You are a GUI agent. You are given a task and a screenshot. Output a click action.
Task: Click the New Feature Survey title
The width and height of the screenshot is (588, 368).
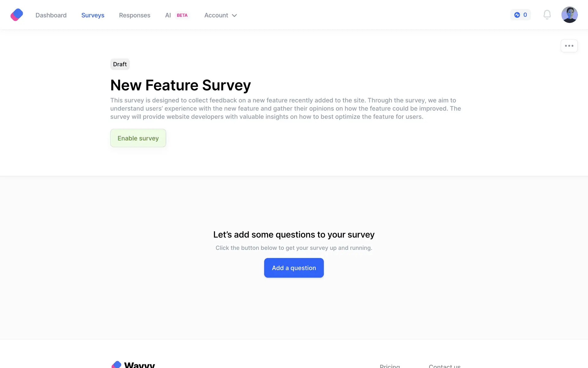pyautogui.click(x=180, y=85)
